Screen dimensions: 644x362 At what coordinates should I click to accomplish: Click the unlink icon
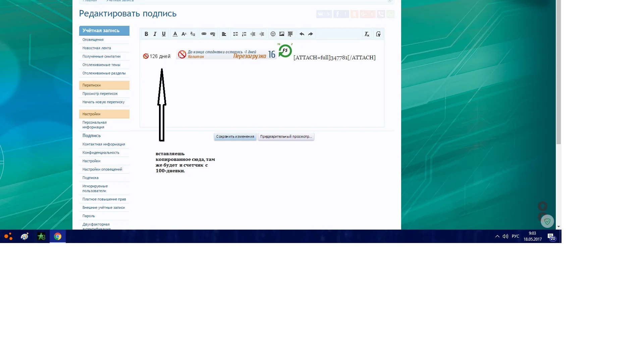point(213,34)
